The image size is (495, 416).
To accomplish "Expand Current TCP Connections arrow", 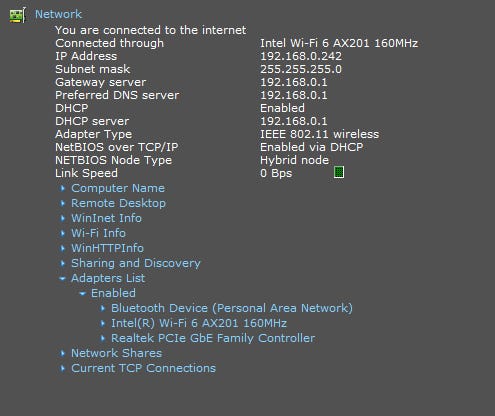I will [x=63, y=368].
